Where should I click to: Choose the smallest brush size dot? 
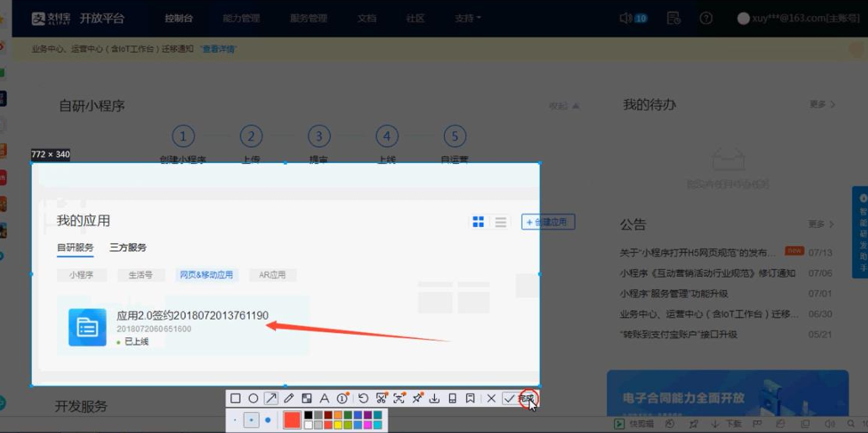pos(235,420)
